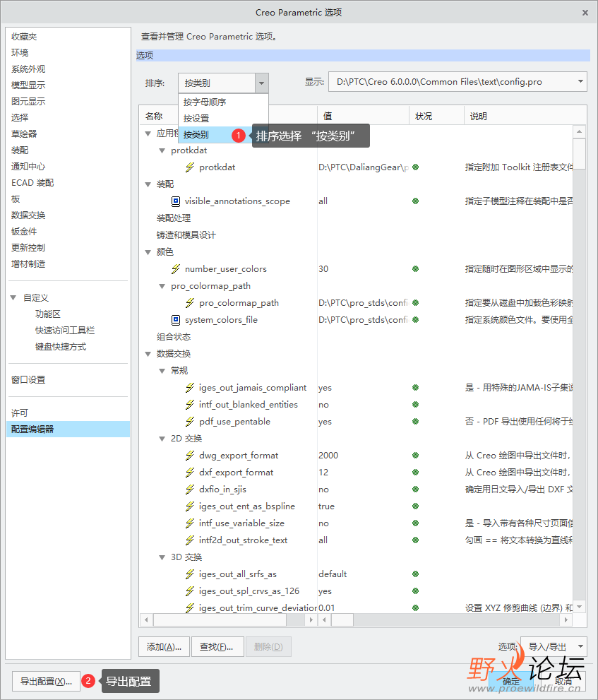Click lightning icon beside dwg_export_format
Viewport: 598px width, 700px height.
pos(190,456)
